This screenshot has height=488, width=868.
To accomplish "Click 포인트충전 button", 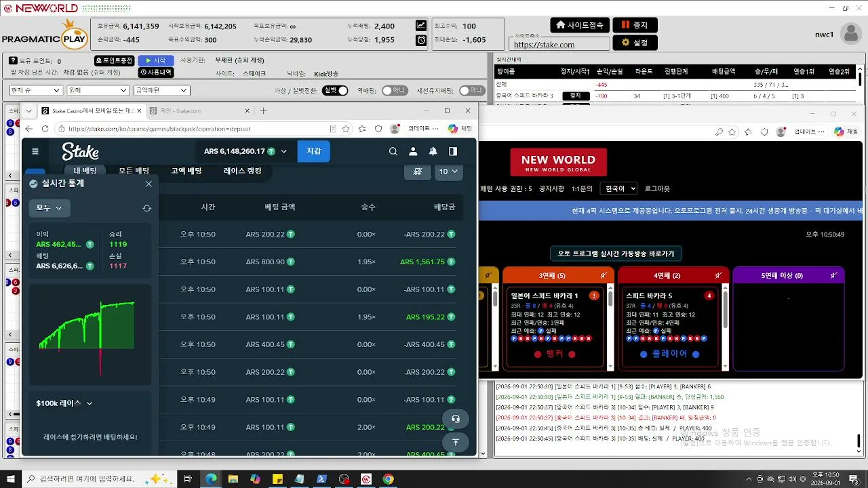I will click(x=114, y=61).
